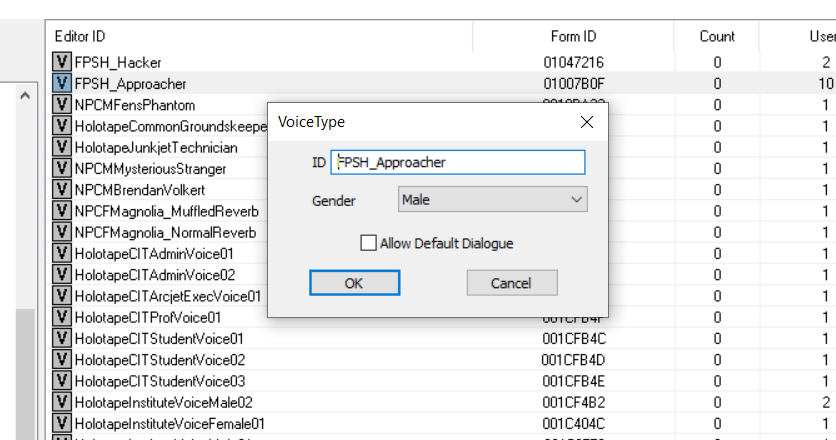Click the V icon beside NPCMBrendanVolkert
This screenshot has height=440, width=836.
tap(62, 190)
